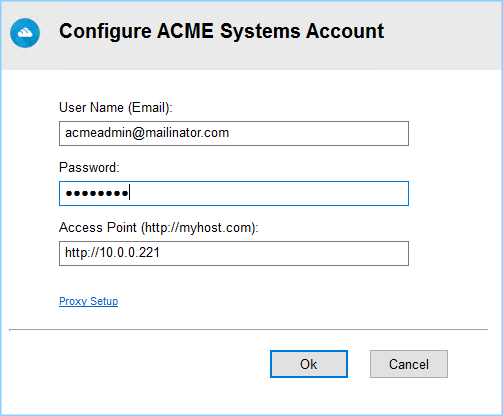Screen dimensions: 503x416
Task: Click empty space right of password dots
Action: (267, 193)
